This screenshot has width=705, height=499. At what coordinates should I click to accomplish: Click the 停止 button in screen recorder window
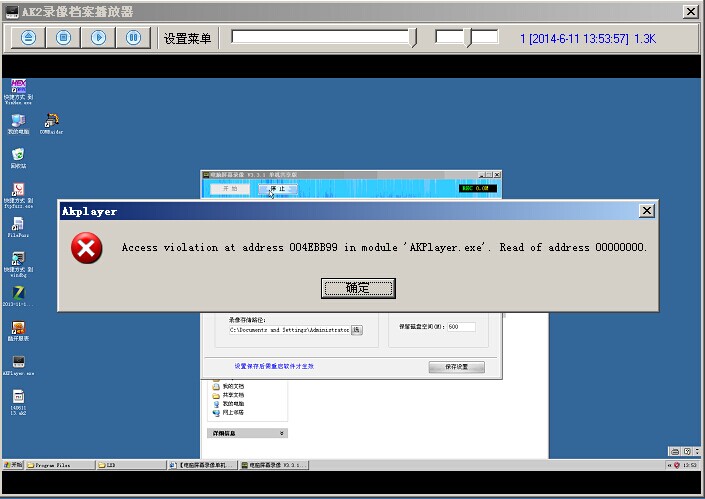click(277, 189)
